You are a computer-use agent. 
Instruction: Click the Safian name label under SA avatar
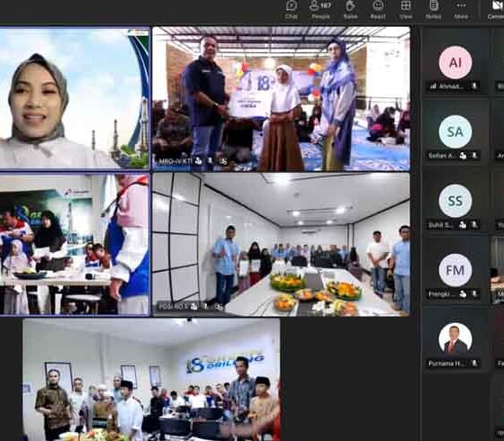point(442,156)
